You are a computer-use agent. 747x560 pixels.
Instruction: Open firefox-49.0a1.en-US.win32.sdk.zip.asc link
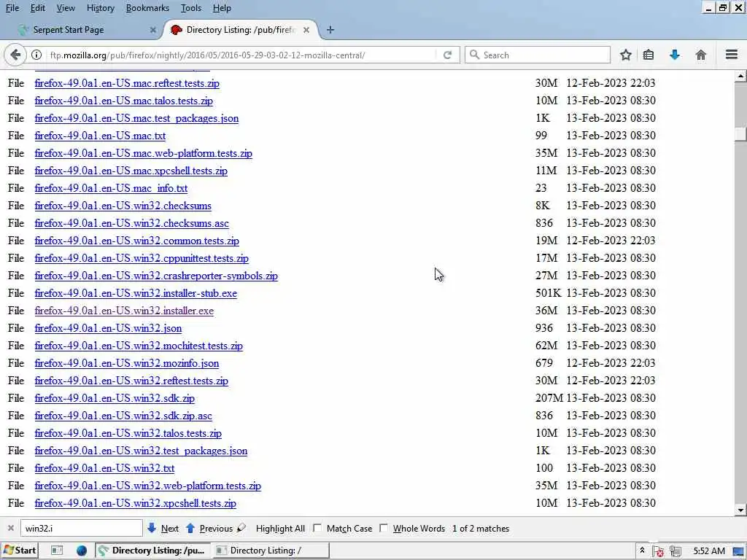pyautogui.click(x=123, y=416)
